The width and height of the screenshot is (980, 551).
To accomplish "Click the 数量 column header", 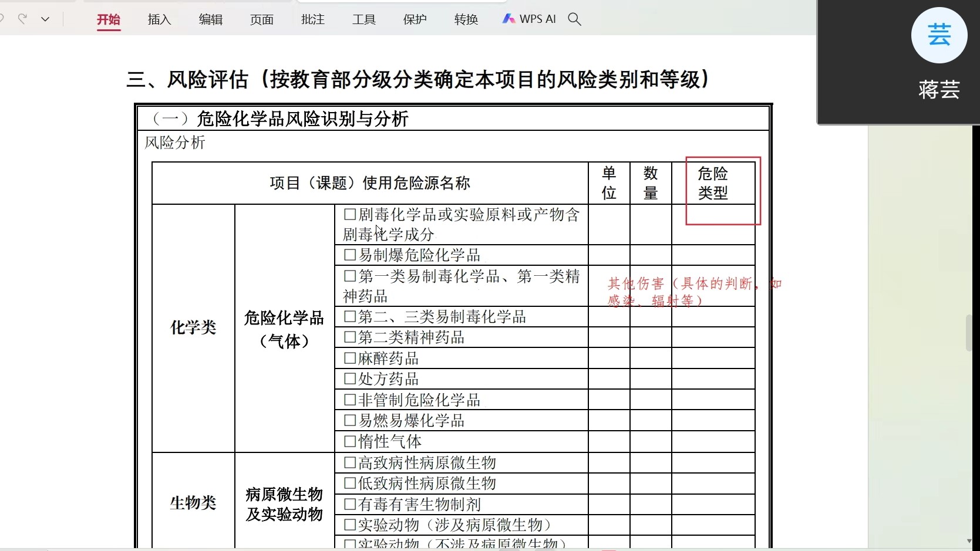I will pyautogui.click(x=651, y=183).
